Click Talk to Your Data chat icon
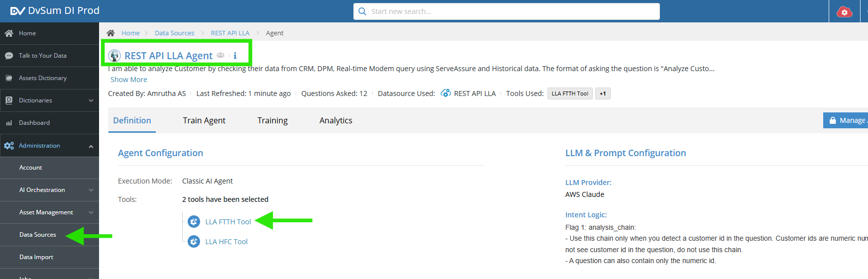Viewport: 868px width, 279px height. (x=9, y=56)
